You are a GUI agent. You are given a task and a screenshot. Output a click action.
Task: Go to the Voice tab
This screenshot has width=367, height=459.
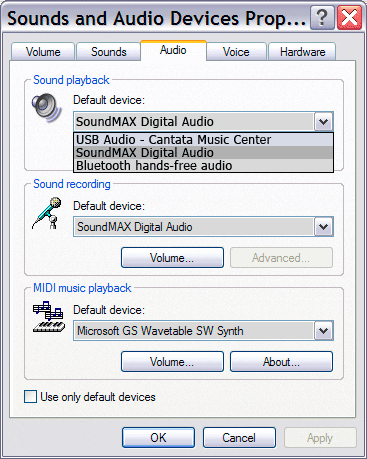click(236, 52)
